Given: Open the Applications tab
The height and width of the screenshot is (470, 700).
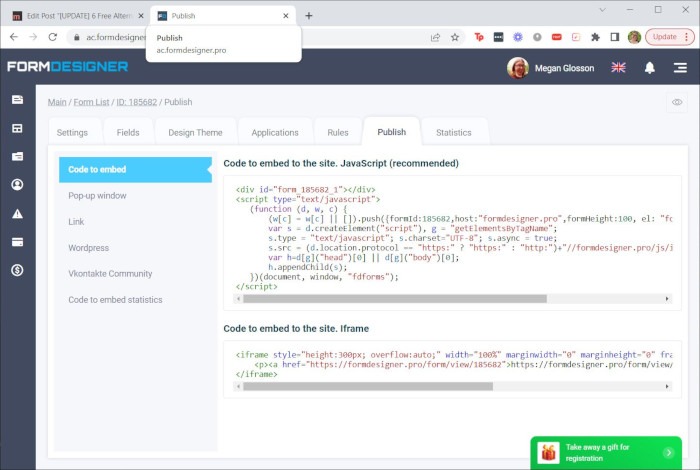Looking at the screenshot, I should pyautogui.click(x=275, y=133).
